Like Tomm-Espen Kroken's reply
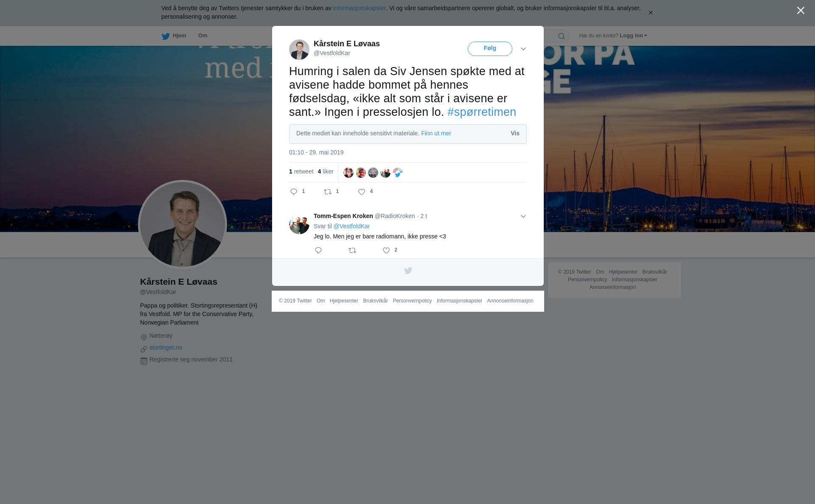Screen dimensions: 815x504 pyautogui.click(x=386, y=250)
